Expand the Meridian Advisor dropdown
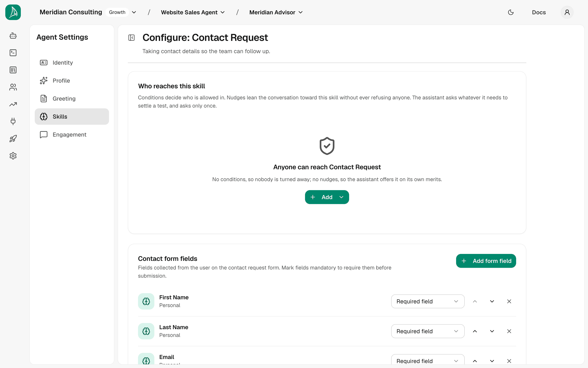Viewport: 588px width, 368px height. point(276,12)
